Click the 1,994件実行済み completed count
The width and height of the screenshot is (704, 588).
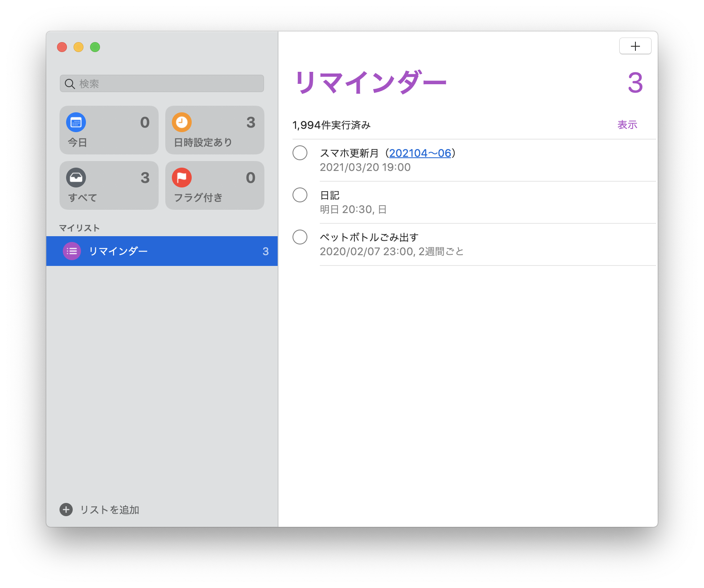pos(331,125)
